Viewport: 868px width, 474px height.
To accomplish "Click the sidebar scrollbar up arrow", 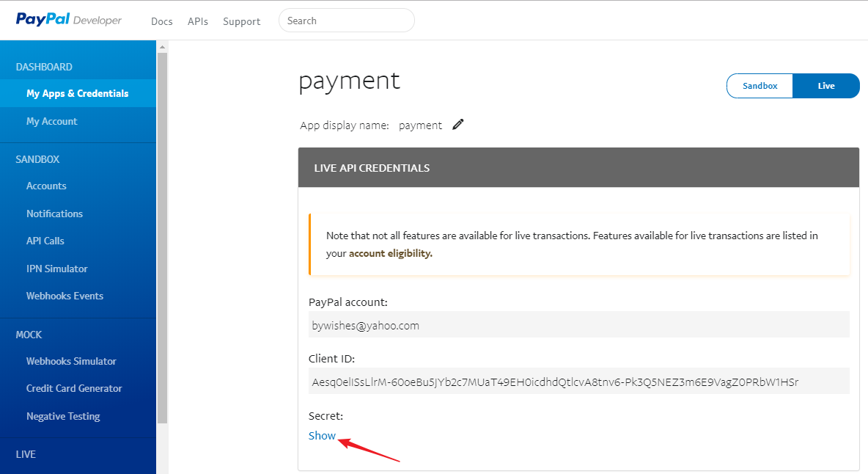I will click(162, 47).
